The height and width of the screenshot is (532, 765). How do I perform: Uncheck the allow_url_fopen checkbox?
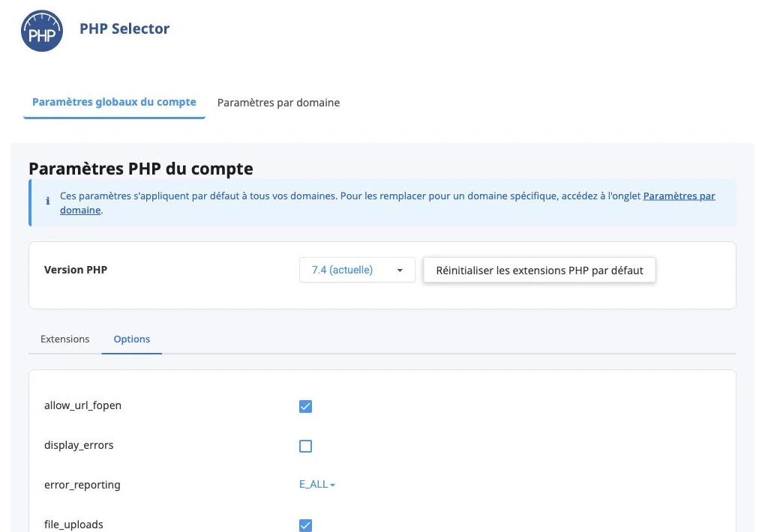[x=305, y=406]
